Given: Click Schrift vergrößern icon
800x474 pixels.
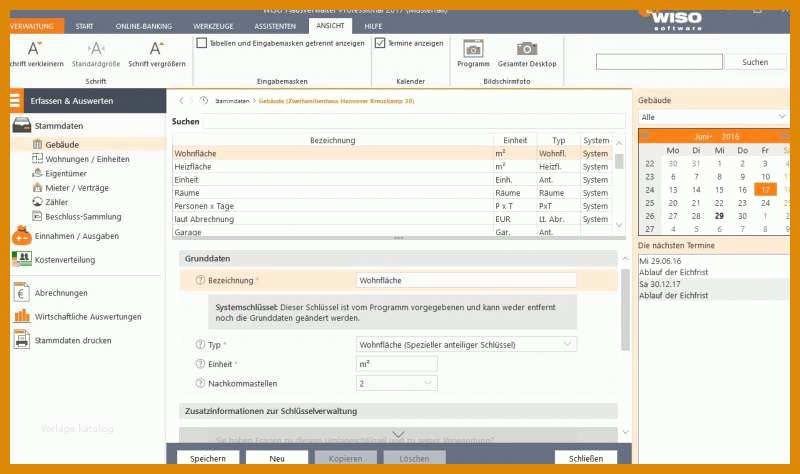Looking at the screenshot, I should click(x=157, y=48).
